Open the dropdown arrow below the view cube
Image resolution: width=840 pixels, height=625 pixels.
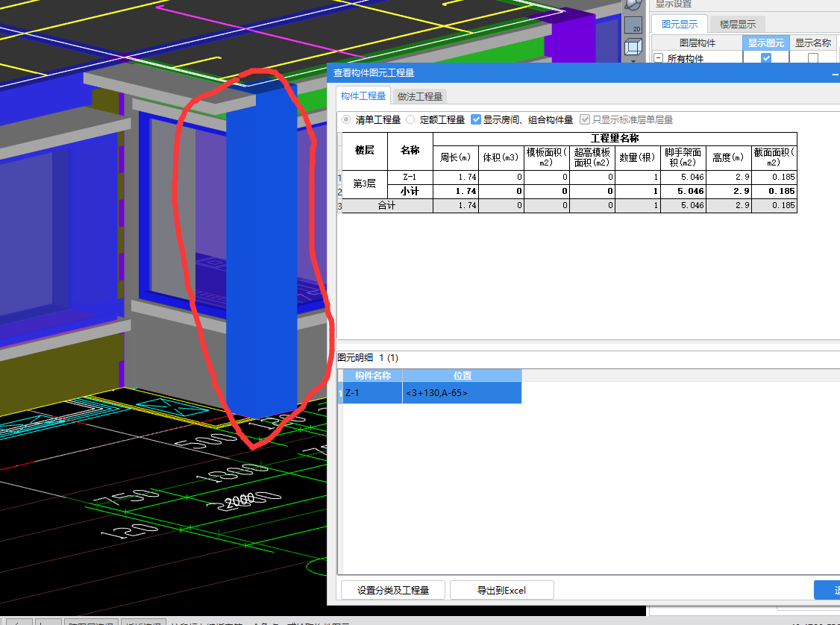click(x=634, y=60)
